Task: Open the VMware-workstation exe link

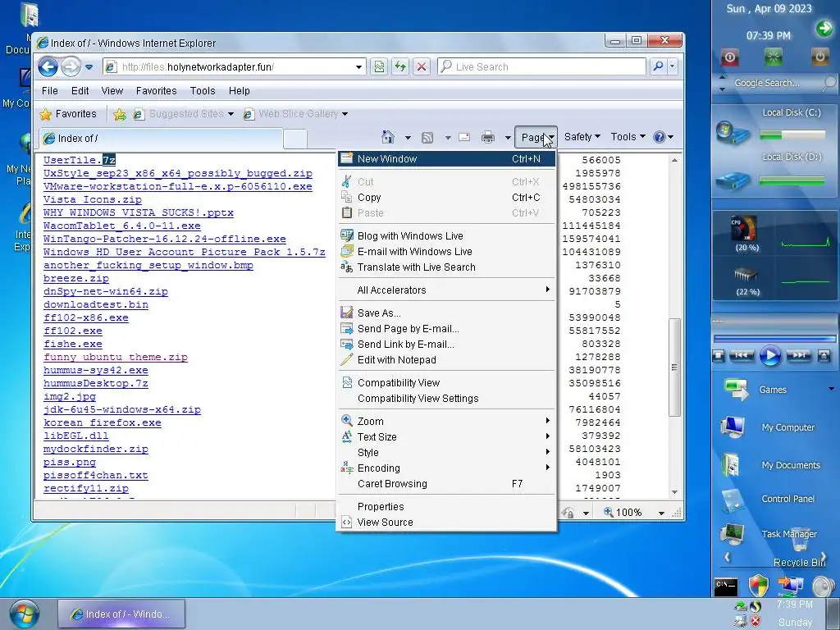Action: [x=177, y=186]
